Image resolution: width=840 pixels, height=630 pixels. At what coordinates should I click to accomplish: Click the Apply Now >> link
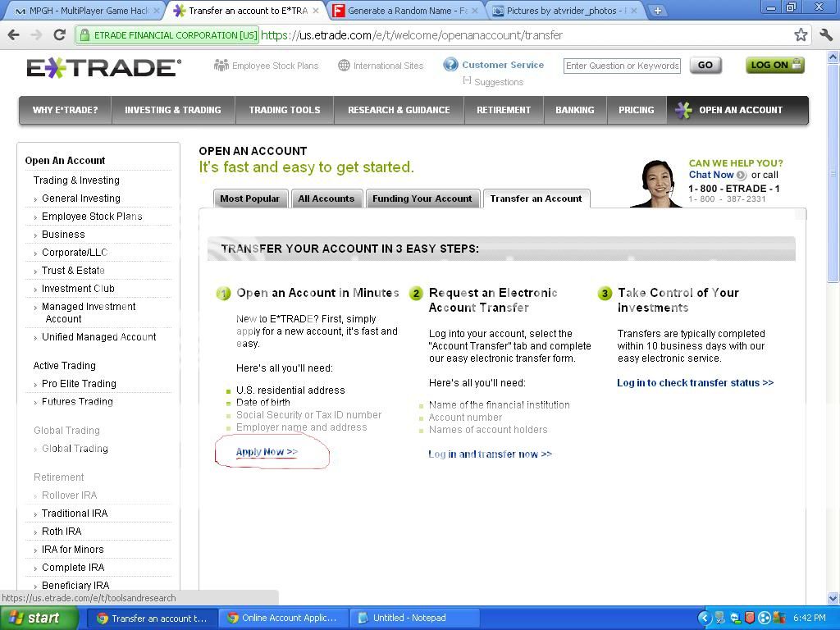267,452
